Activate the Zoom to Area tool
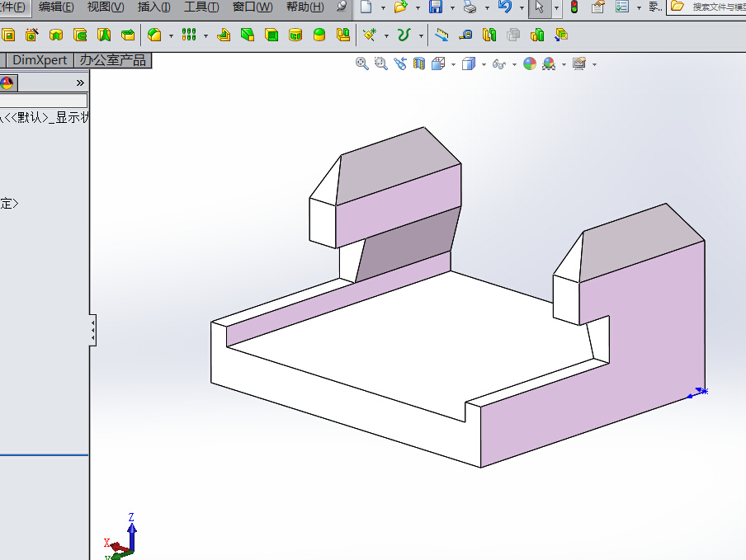Viewport: 746px width, 560px height. click(x=380, y=64)
